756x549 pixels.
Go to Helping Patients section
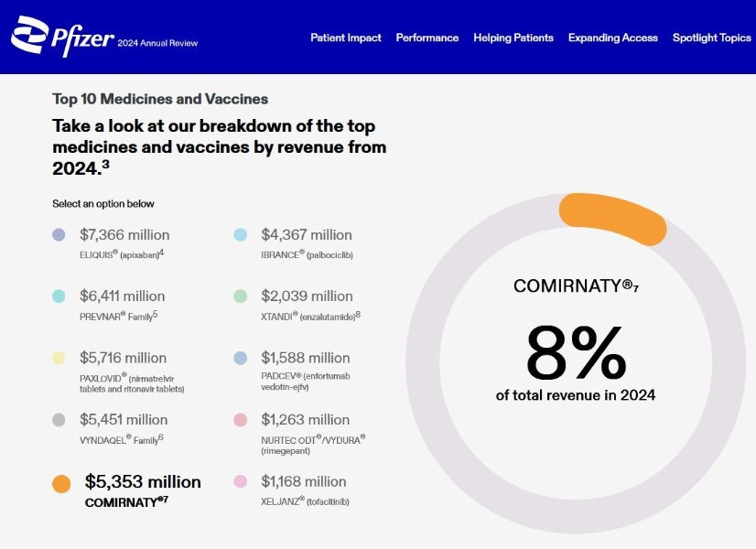click(513, 38)
